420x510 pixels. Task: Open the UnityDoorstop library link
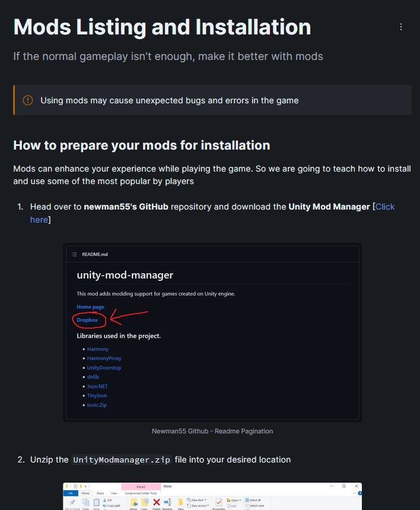pyautogui.click(x=104, y=368)
